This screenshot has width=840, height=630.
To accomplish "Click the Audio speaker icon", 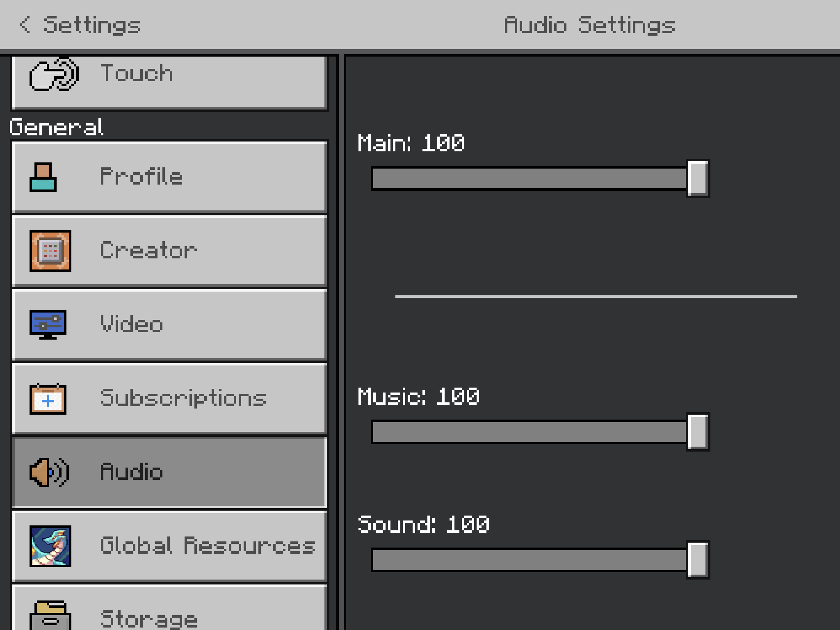I will click(49, 472).
